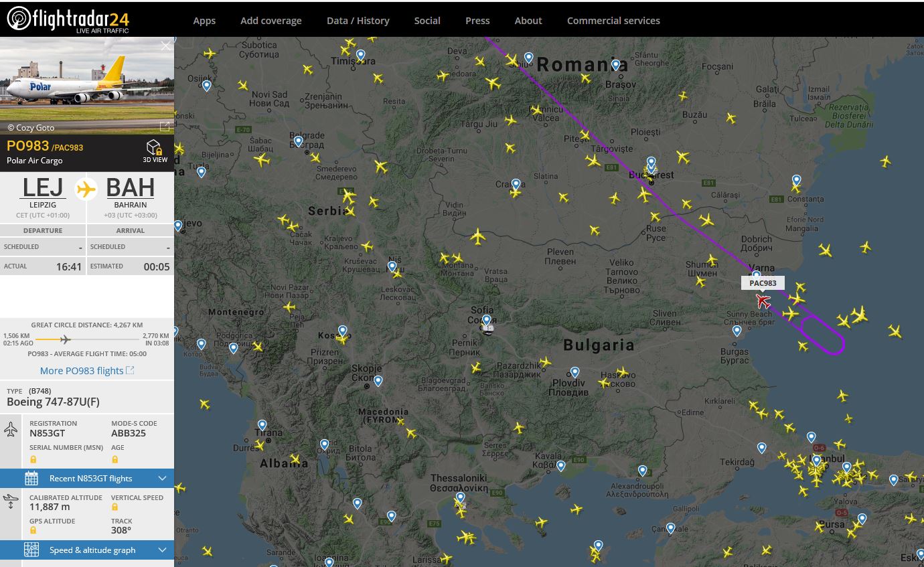The image size is (924, 567).
Task: Click the plane marker on the flight progress bar
Action: [x=65, y=339]
